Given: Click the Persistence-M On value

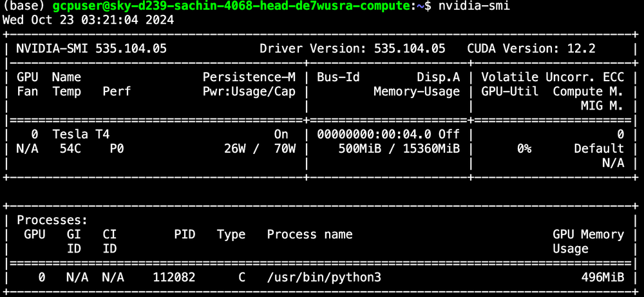Looking at the screenshot, I should 281,135.
